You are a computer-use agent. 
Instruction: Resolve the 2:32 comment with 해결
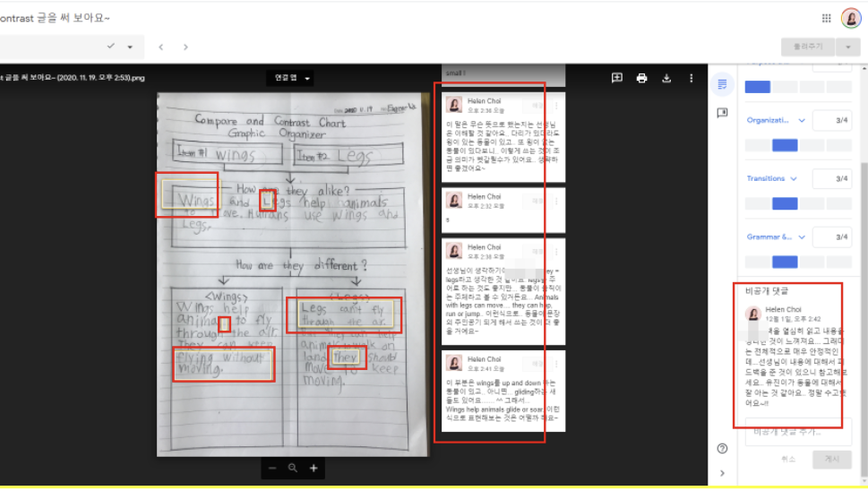pyautogui.click(x=537, y=202)
